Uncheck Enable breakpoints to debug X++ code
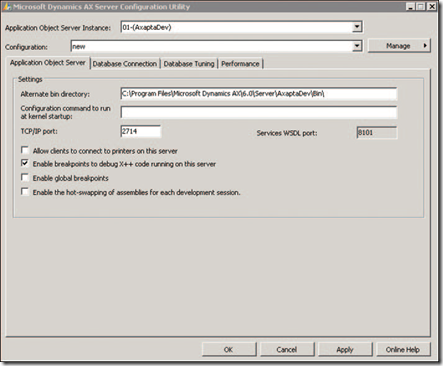 [x=25, y=163]
